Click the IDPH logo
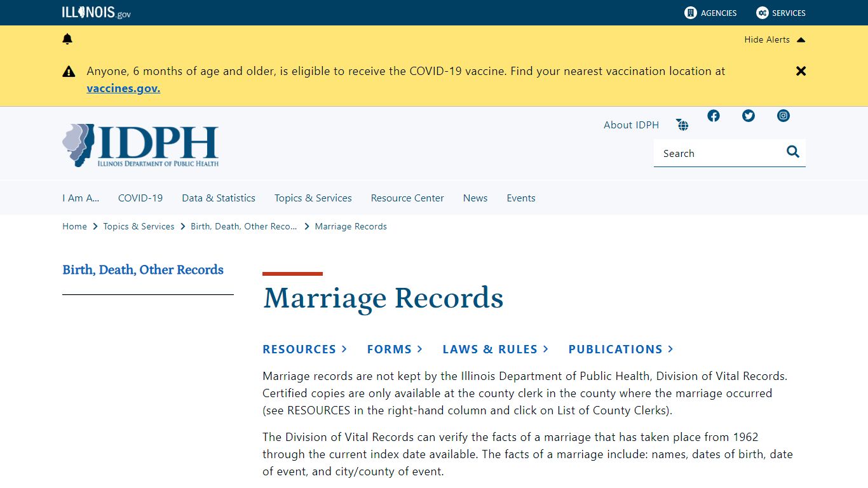Image resolution: width=868 pixels, height=488 pixels. (140, 146)
